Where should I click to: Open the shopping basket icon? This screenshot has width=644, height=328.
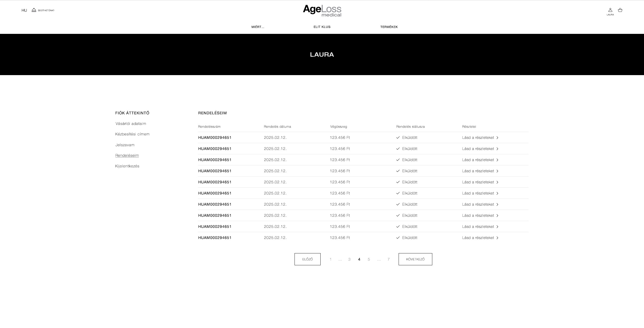click(620, 10)
